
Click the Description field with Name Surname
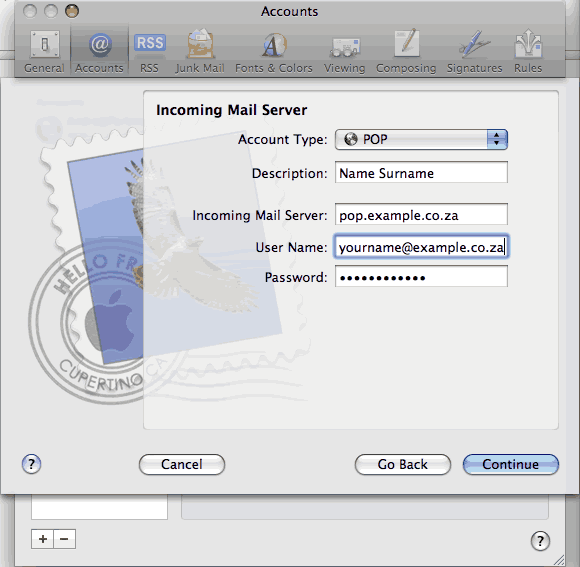point(421,172)
